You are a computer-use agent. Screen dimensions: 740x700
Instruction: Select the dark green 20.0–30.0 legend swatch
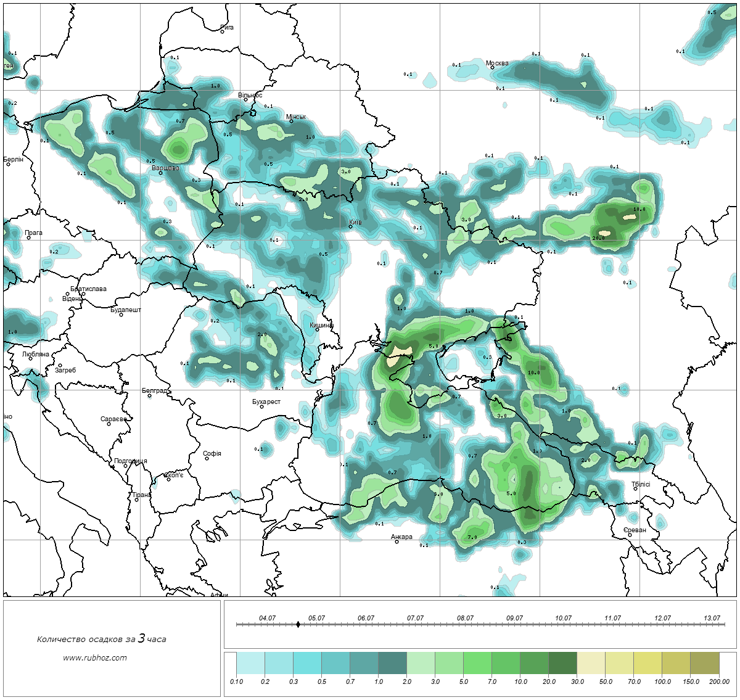pyautogui.click(x=562, y=664)
